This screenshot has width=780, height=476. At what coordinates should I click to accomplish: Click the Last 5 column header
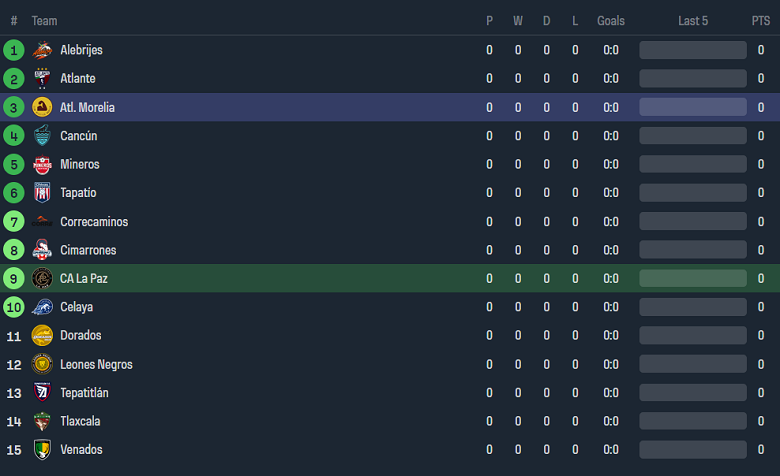click(693, 21)
